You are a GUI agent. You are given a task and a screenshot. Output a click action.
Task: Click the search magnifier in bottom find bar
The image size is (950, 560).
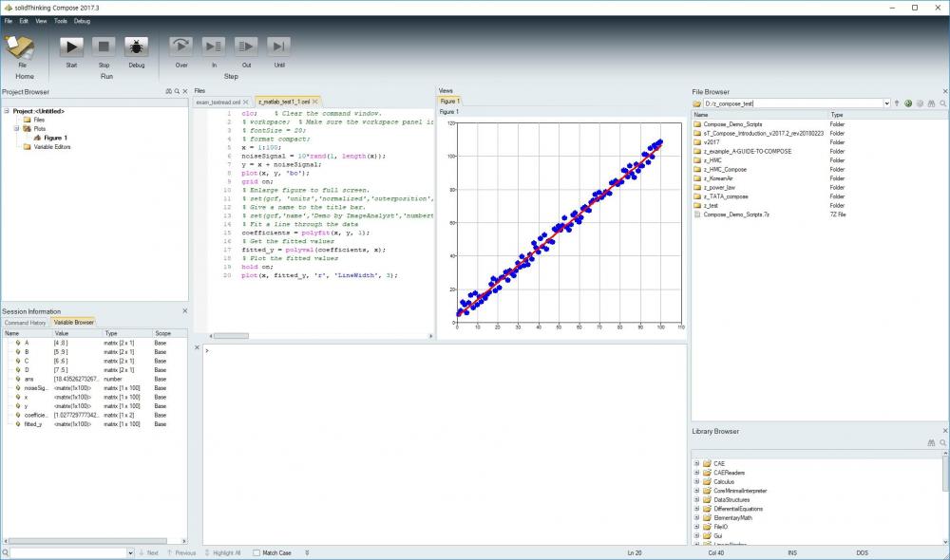[6, 552]
